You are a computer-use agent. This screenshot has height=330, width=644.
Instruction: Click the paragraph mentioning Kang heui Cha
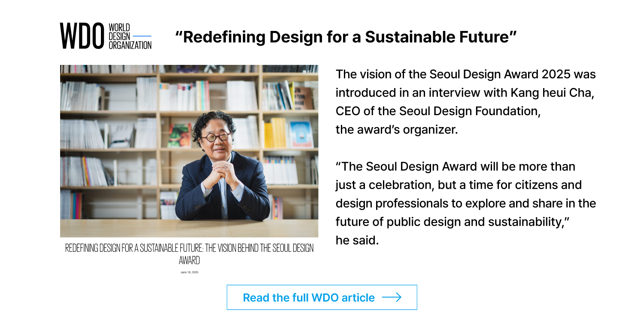tap(465, 102)
